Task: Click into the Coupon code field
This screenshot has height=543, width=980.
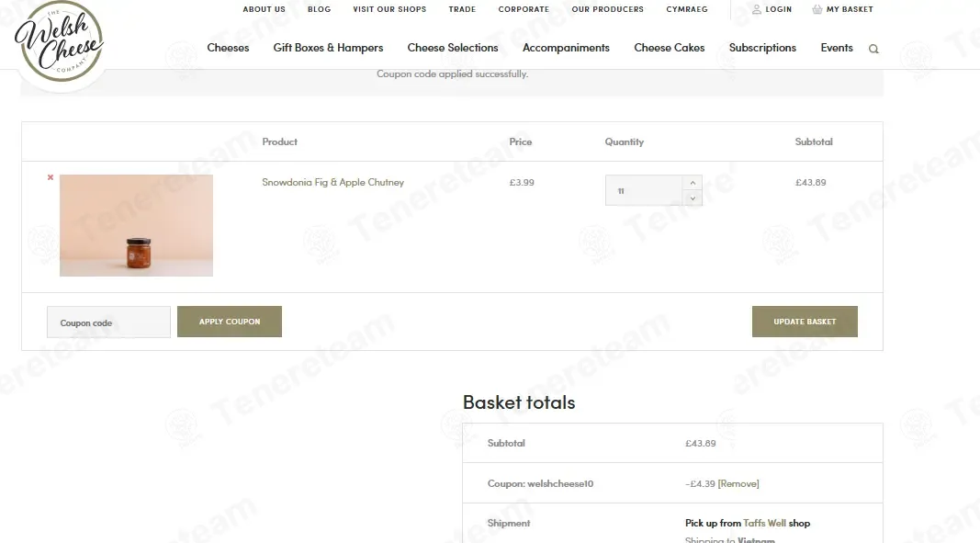Action: tap(108, 322)
